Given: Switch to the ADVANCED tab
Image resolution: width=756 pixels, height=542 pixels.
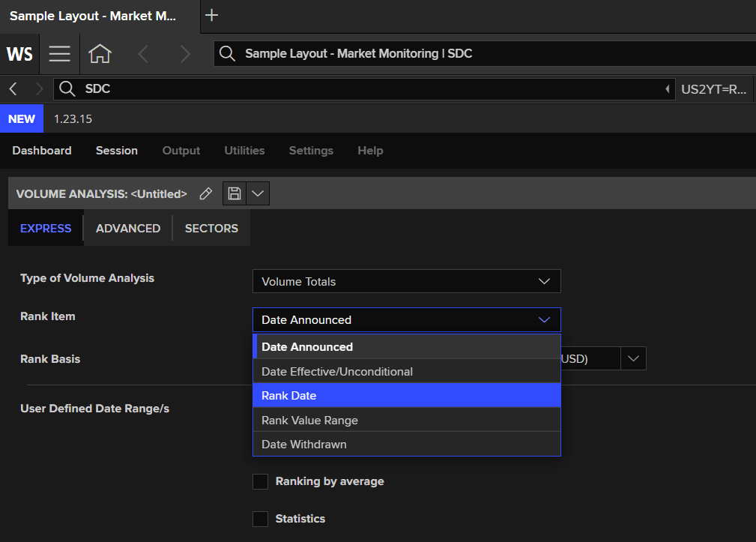Looking at the screenshot, I should point(128,228).
